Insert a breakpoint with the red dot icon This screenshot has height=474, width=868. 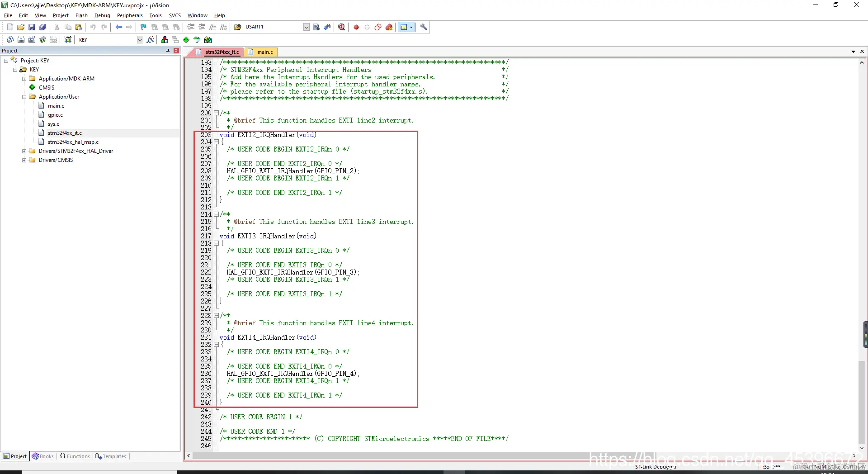click(356, 27)
